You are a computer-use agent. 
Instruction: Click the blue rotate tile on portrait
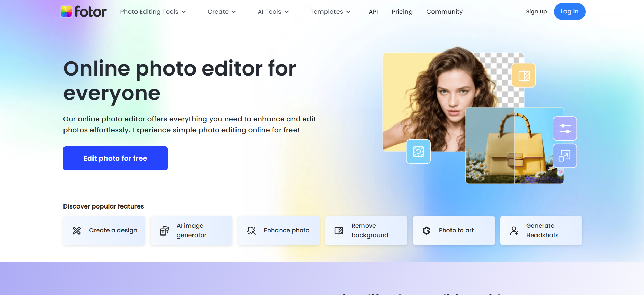coord(418,151)
